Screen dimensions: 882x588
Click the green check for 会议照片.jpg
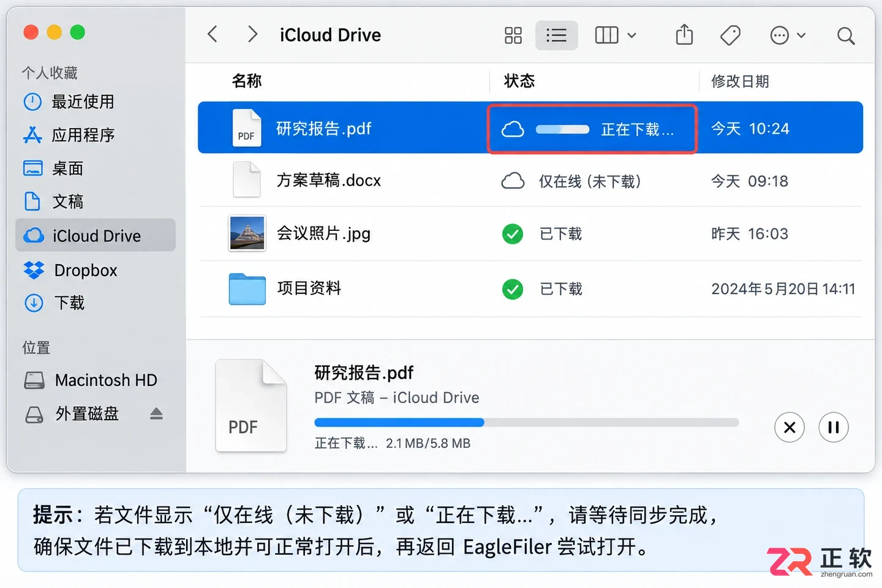pos(513,234)
